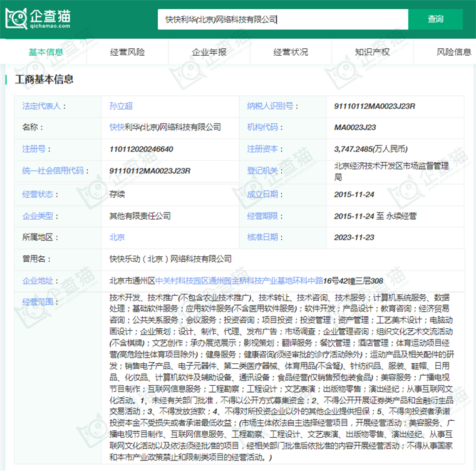
Task: Open the 企业年报 tab
Action: click(x=209, y=52)
